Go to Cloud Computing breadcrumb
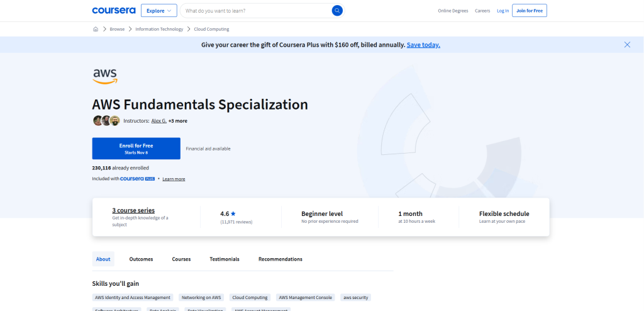The image size is (644, 311). (211, 29)
